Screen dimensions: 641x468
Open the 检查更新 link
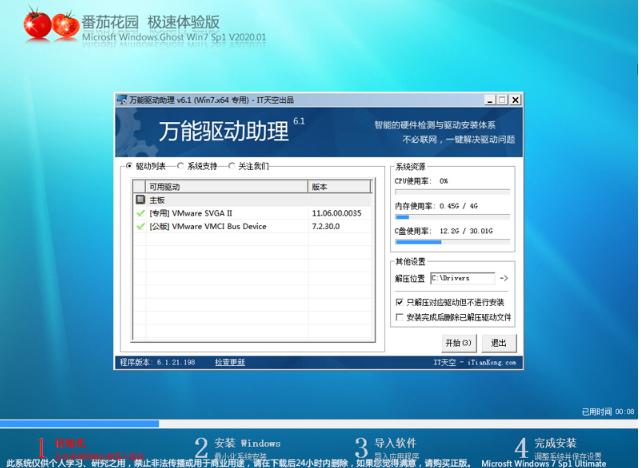(230, 362)
